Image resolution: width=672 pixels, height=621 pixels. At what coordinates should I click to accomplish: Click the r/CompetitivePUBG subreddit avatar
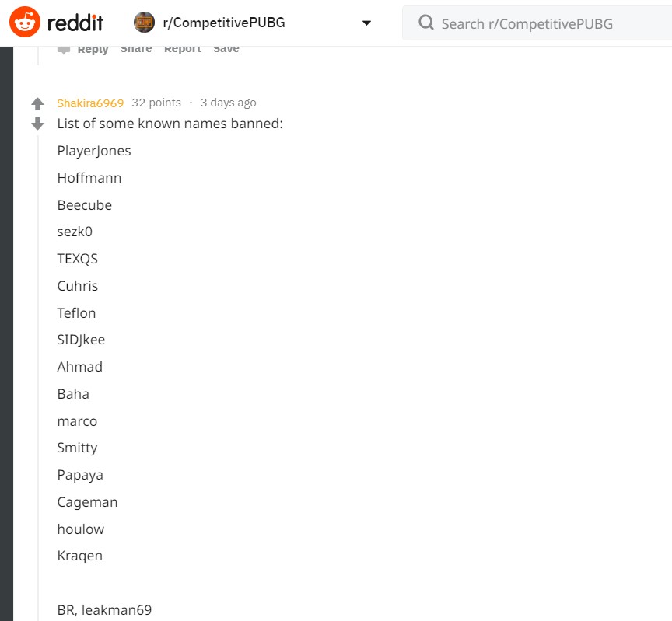tap(144, 23)
